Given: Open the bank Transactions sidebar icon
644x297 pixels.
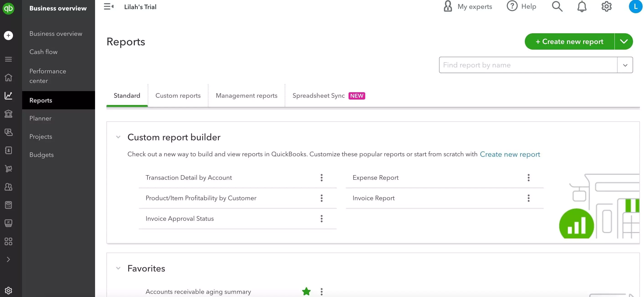Looking at the screenshot, I should pos(8,114).
